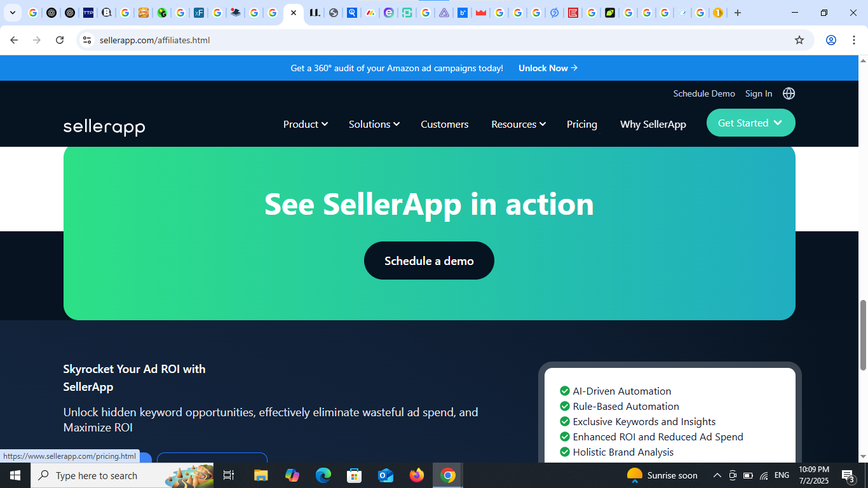
Task: Click the 360° audit banner text
Action: coord(397,68)
